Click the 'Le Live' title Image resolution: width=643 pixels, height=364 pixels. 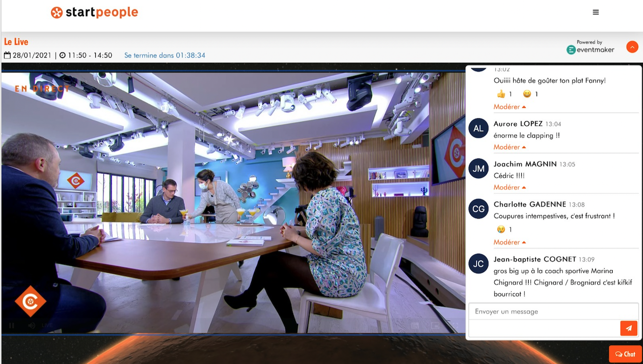point(16,42)
